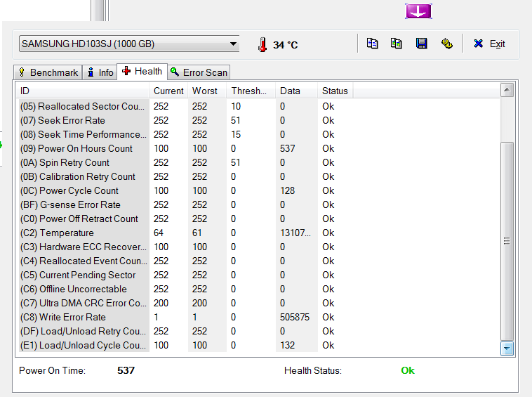The image size is (532, 397).
Task: Click the vertical scrollbar thumb
Action: 507,241
